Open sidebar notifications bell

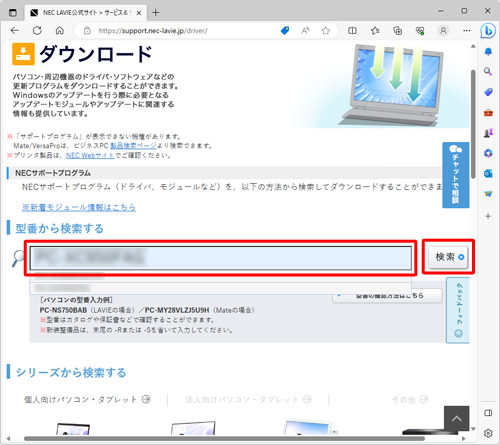488,52
